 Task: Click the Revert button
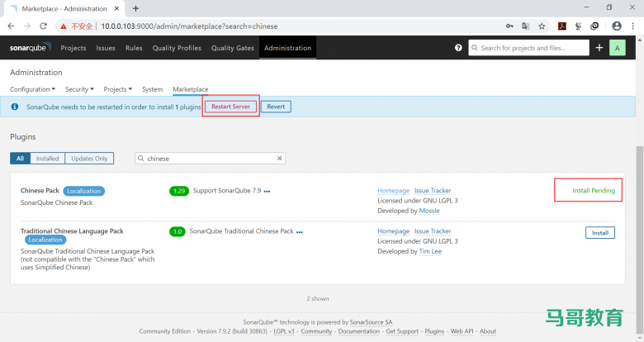276,107
